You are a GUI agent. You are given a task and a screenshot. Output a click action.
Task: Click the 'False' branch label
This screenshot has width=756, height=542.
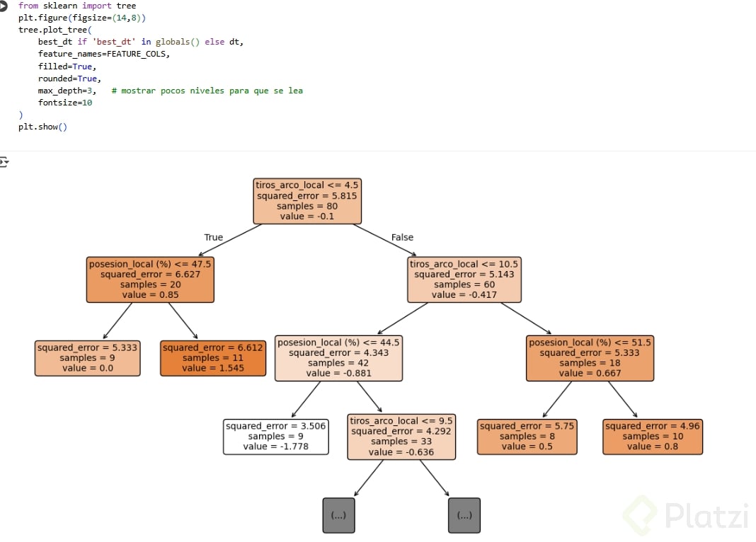402,237
